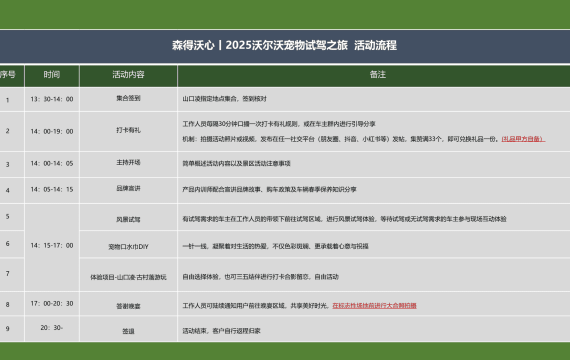The width and height of the screenshot is (570, 360).
Task: Click the '打卡有礼' activity cell
Action: 128,130
